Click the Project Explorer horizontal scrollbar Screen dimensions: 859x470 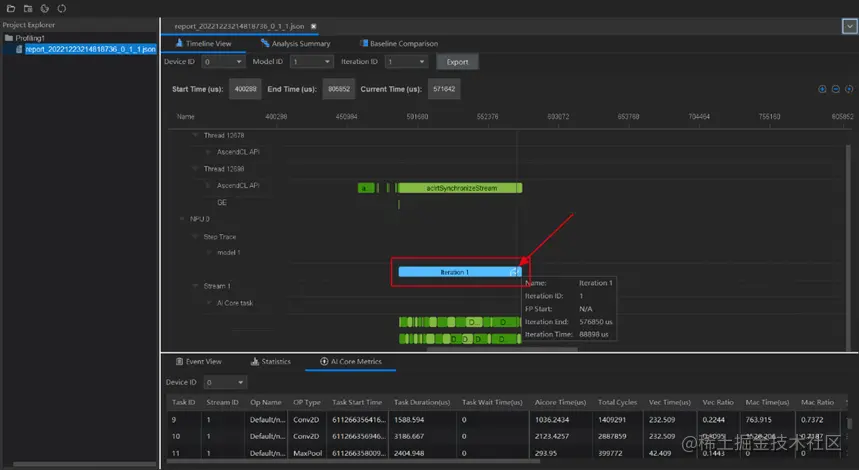84,464
